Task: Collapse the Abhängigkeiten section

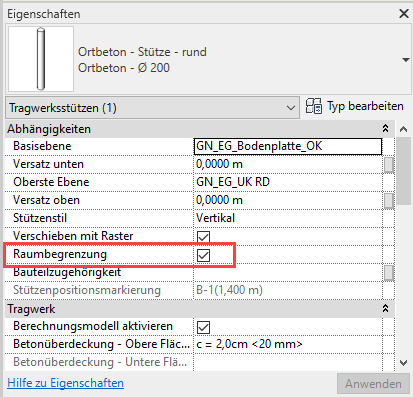Action: (385, 129)
